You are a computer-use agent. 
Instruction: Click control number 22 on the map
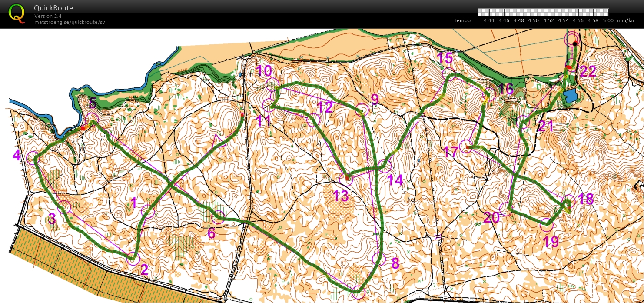[x=588, y=72]
